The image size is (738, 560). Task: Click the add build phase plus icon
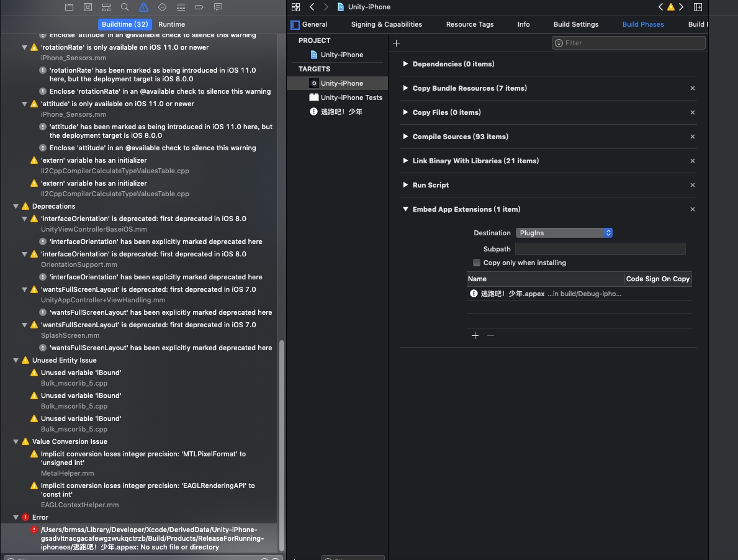[x=397, y=43]
